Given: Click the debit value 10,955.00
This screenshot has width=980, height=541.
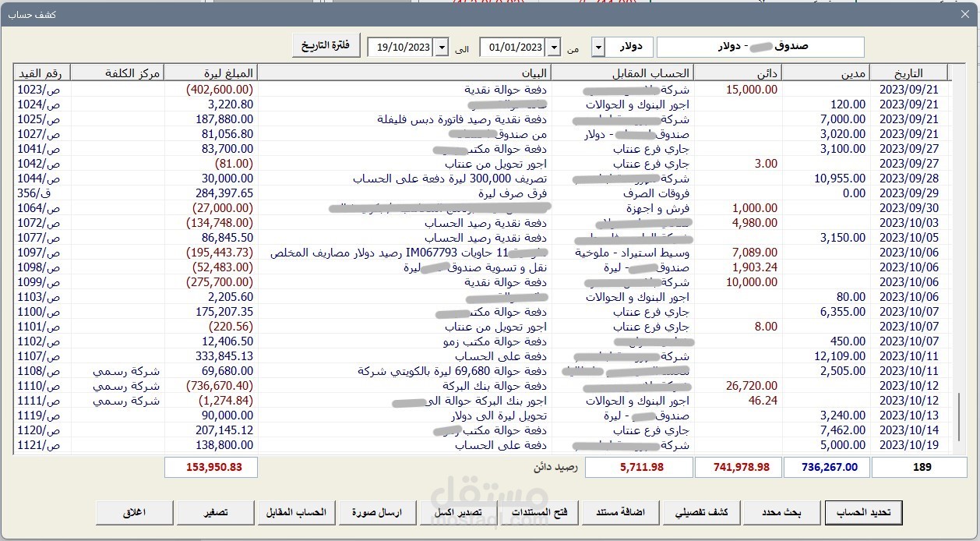Looking at the screenshot, I should [840, 178].
